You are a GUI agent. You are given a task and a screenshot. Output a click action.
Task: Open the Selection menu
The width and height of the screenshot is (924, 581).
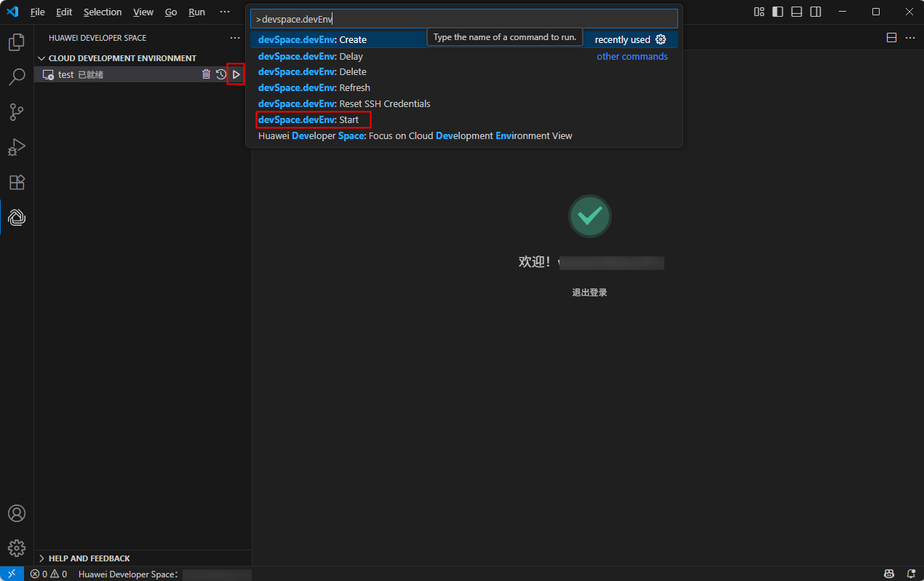pos(103,12)
